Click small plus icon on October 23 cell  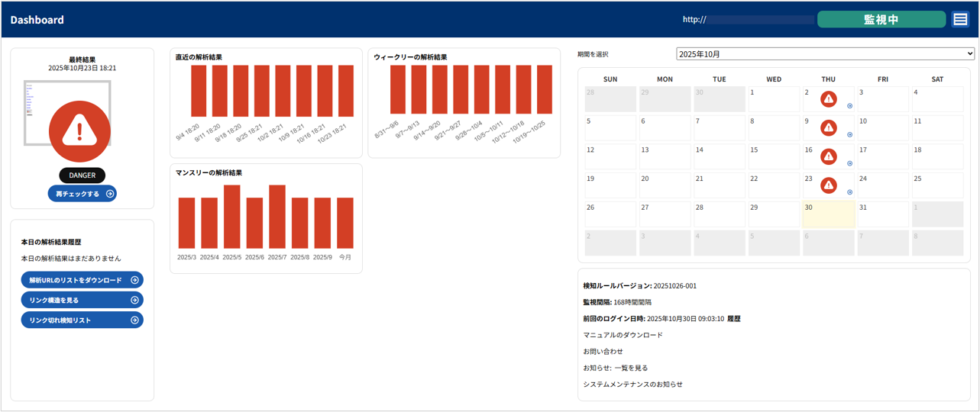point(849,192)
